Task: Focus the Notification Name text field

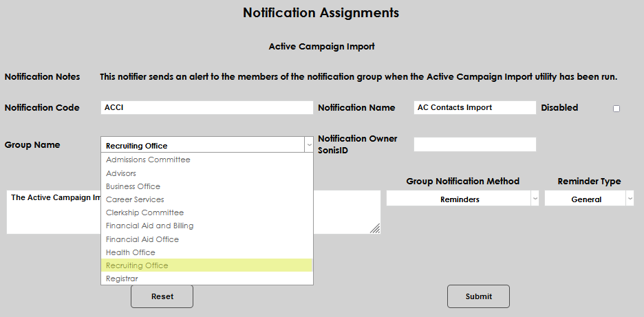Action: (475, 107)
